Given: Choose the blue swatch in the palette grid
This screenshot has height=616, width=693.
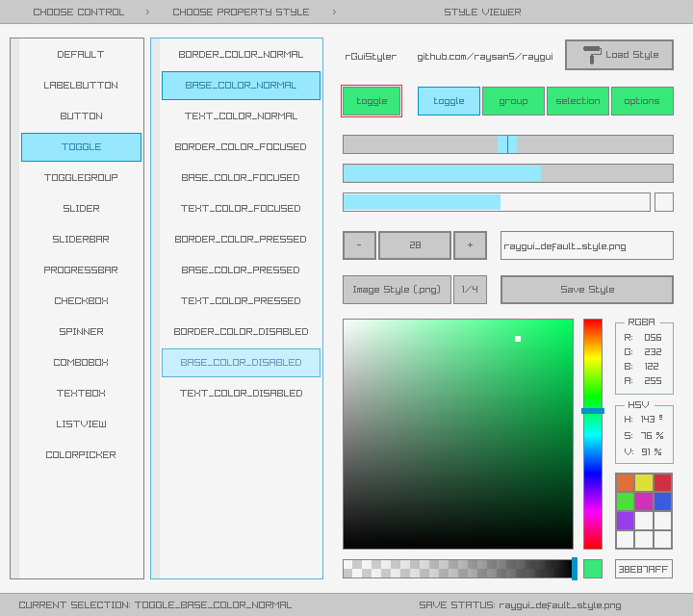Looking at the screenshot, I should 662,501.
